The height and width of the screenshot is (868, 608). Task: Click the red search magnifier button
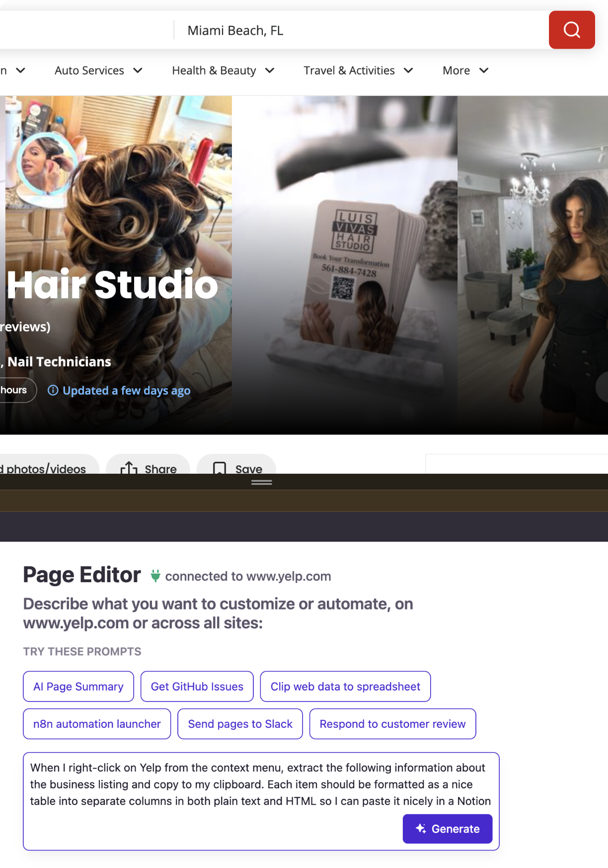coord(571,30)
